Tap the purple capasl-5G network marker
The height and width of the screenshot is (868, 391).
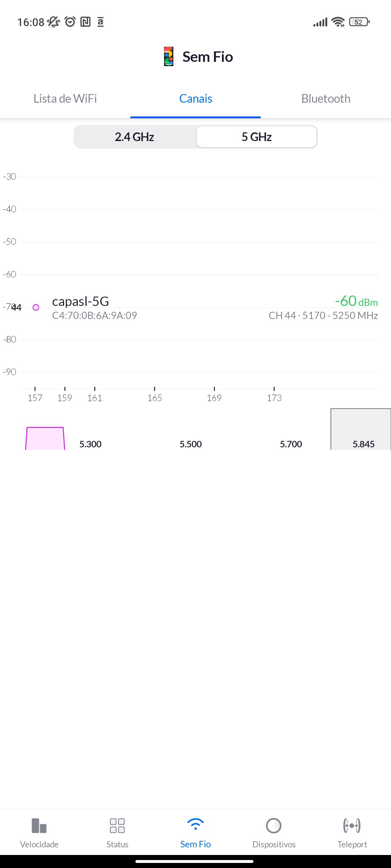[36, 307]
